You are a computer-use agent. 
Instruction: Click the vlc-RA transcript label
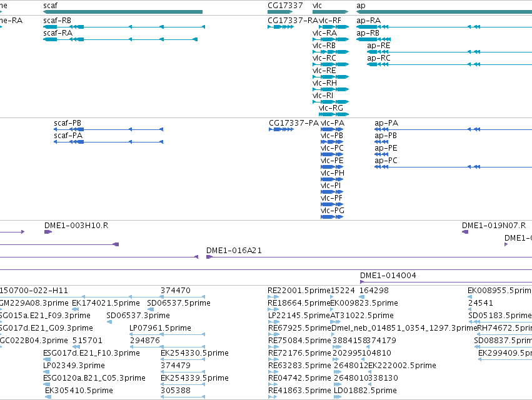(x=324, y=33)
